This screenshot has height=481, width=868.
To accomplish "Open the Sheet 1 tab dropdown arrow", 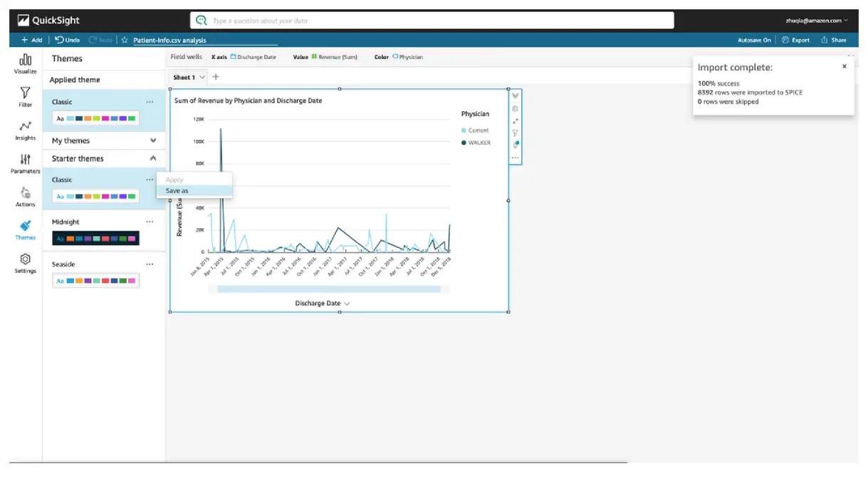I will [202, 77].
